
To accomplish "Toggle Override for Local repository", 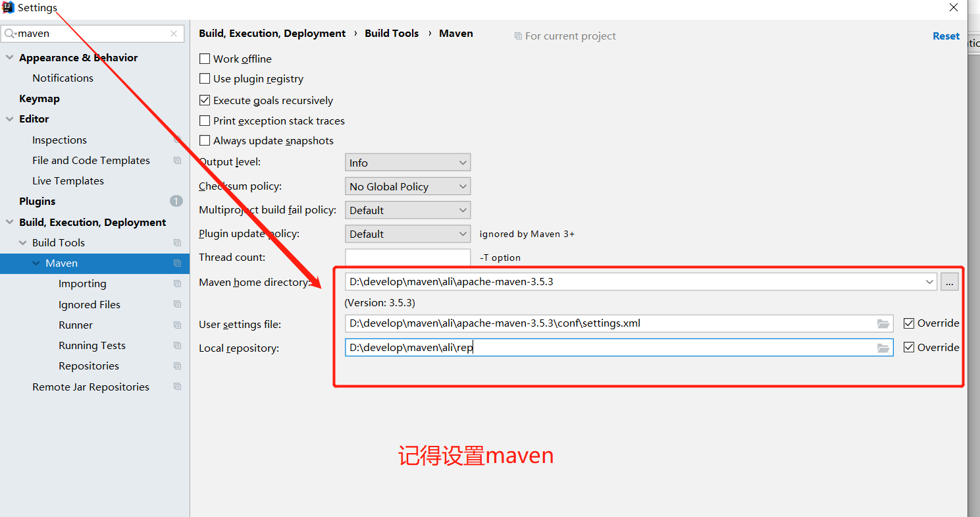I will click(909, 347).
